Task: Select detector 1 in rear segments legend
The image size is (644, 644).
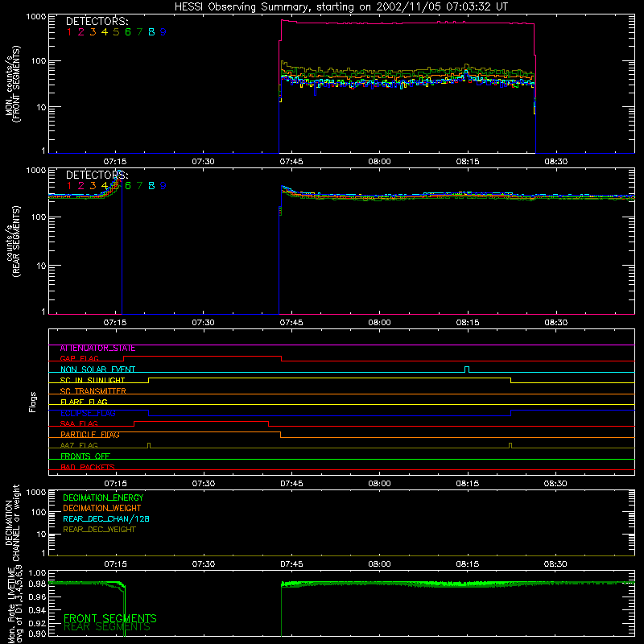Action: coord(69,186)
